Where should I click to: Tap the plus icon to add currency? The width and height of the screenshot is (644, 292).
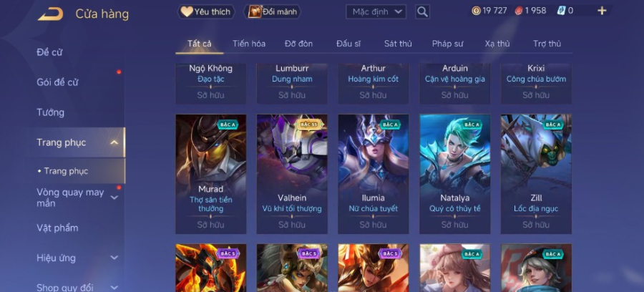tap(602, 11)
